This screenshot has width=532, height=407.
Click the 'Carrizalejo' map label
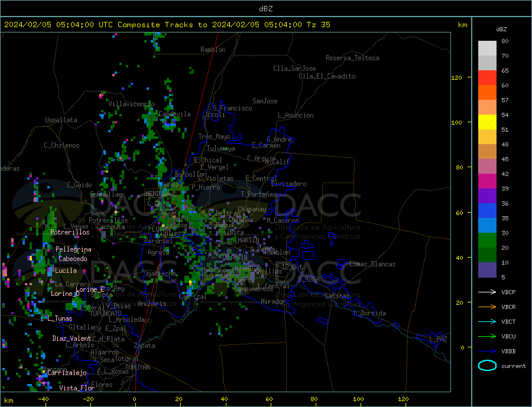pos(67,373)
